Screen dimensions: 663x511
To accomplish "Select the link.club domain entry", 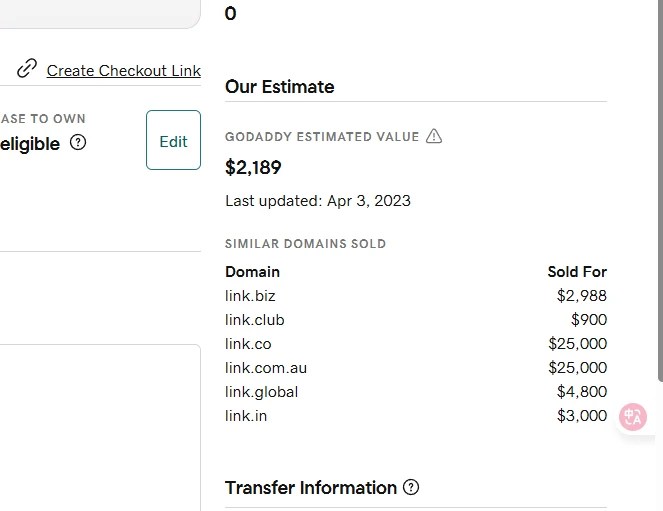I will (x=255, y=320).
